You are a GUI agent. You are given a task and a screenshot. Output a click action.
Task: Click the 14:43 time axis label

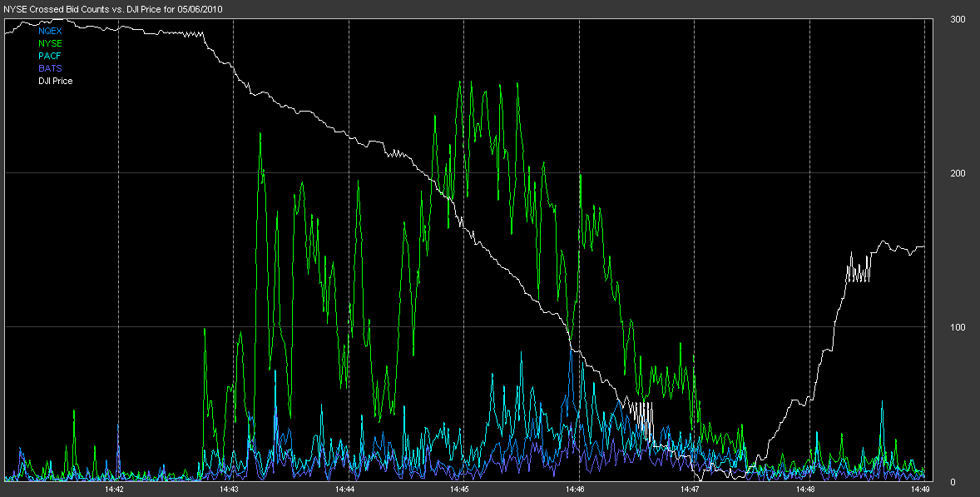click(x=230, y=490)
